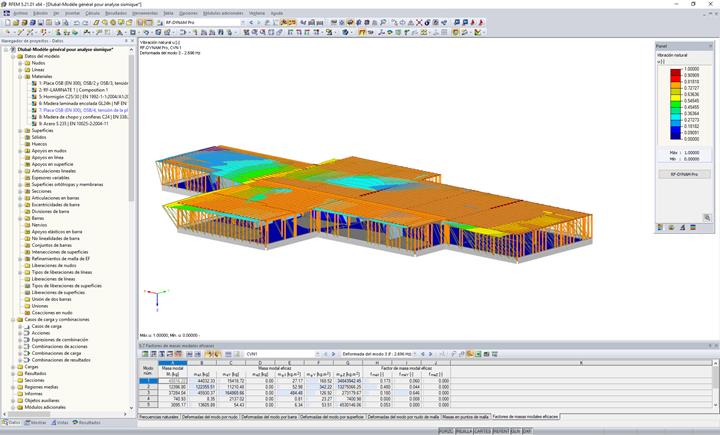Click previous arrow after Deformada del modo selector
Image resolution: width=720 pixels, height=435 pixels.
click(x=422, y=354)
